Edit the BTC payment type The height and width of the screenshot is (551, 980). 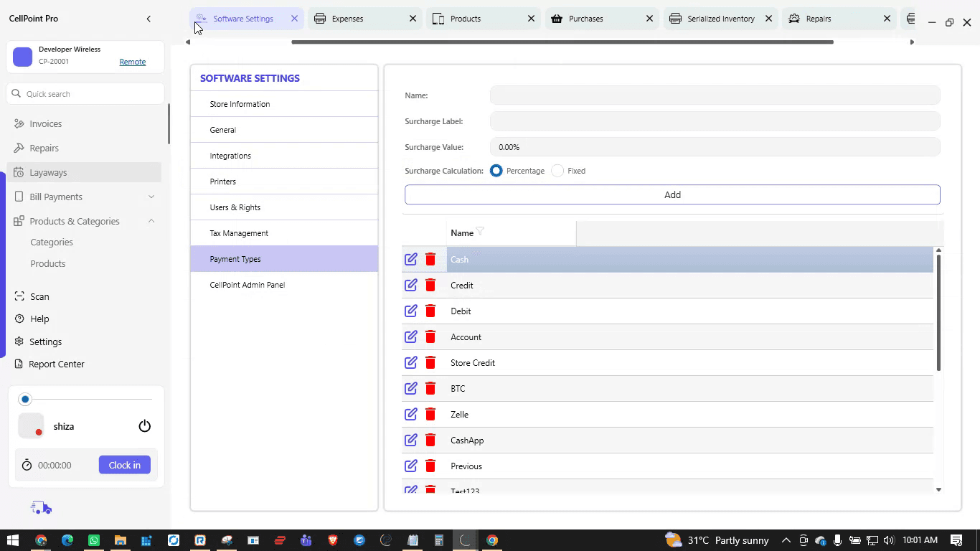[x=410, y=388]
